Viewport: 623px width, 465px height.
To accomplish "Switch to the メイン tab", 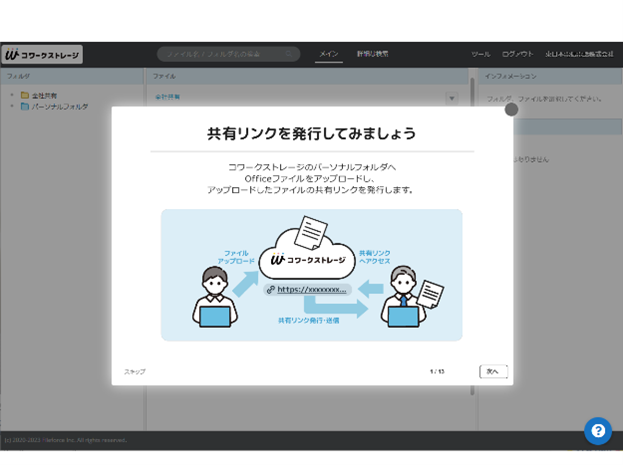I will (x=329, y=54).
